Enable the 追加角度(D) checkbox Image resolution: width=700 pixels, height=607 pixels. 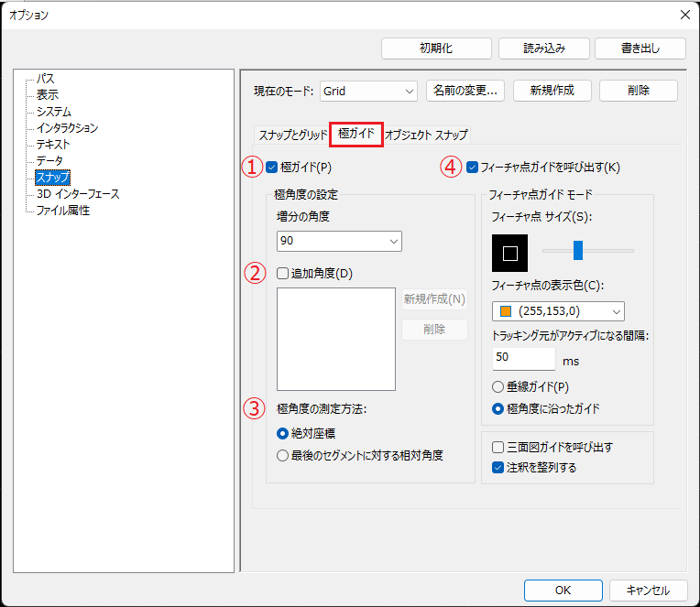click(x=283, y=273)
